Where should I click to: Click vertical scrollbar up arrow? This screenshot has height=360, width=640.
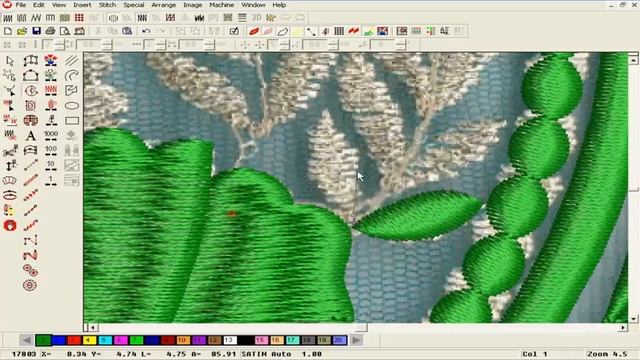[x=633, y=60]
